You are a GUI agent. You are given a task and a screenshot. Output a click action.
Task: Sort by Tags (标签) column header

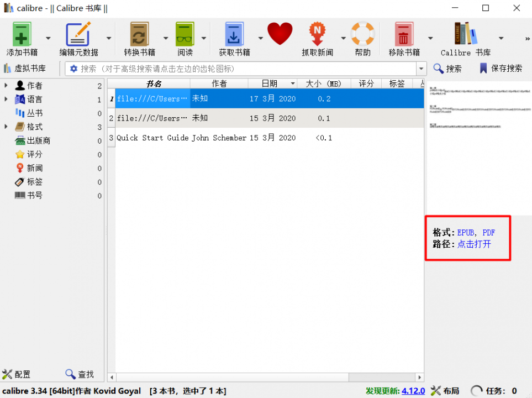[x=397, y=83]
